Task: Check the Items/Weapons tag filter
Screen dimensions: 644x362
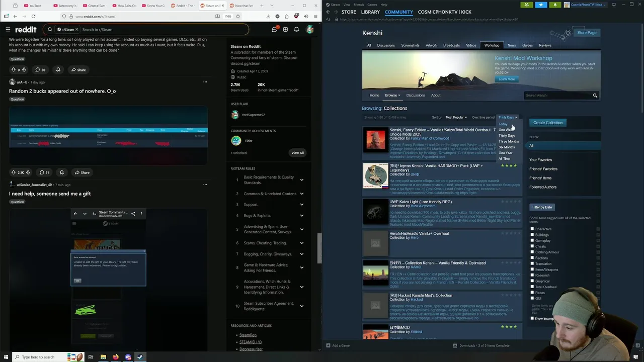Action: click(x=532, y=269)
